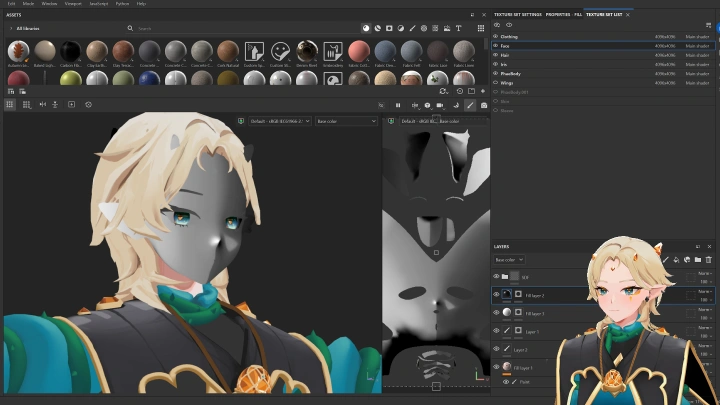Filter assets by filters half-circle icon
Screen dimensions: 720x405
[x=401, y=28]
